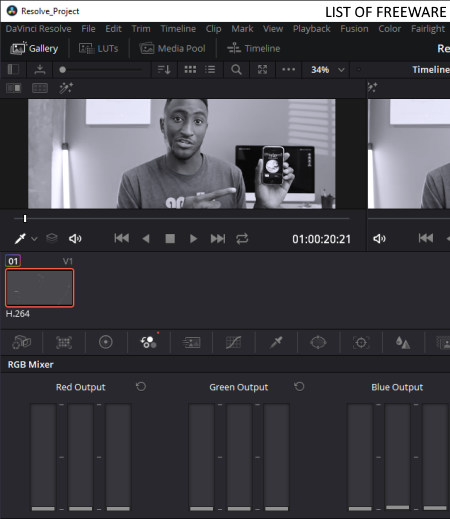Screen dimensions: 450x519
Task: Show the LUTs panel
Action: (98, 49)
